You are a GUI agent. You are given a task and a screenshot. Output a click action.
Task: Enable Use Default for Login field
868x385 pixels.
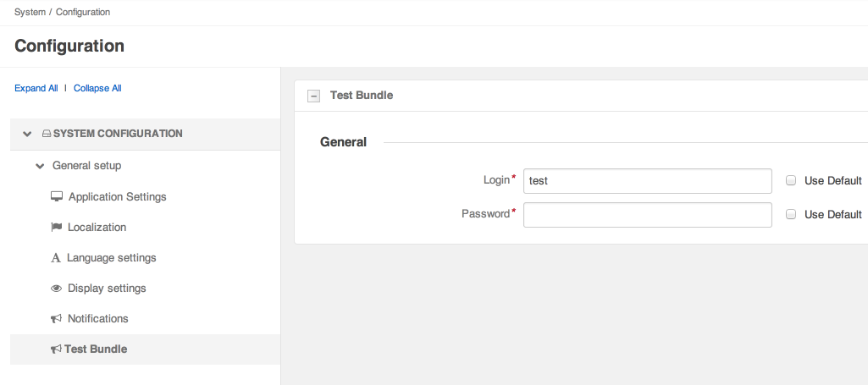[791, 180]
